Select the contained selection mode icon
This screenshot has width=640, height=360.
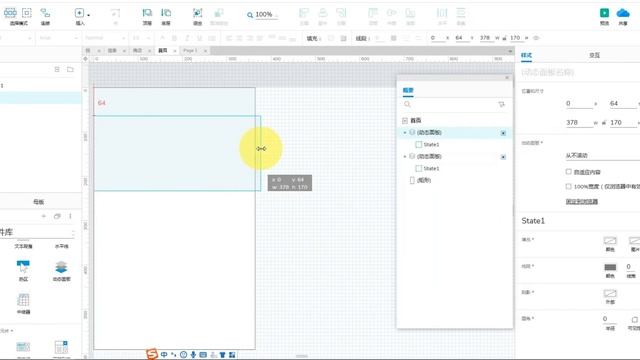coord(27,13)
